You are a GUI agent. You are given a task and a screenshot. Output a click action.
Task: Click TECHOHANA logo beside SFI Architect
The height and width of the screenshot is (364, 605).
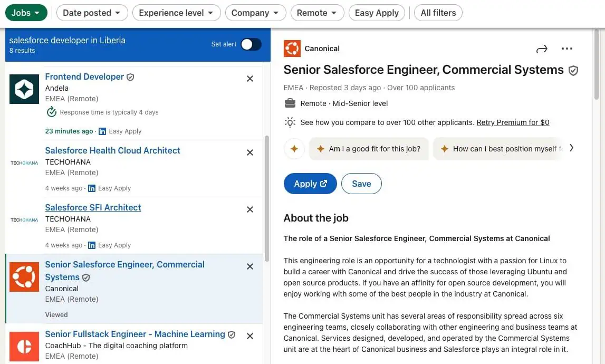24,220
